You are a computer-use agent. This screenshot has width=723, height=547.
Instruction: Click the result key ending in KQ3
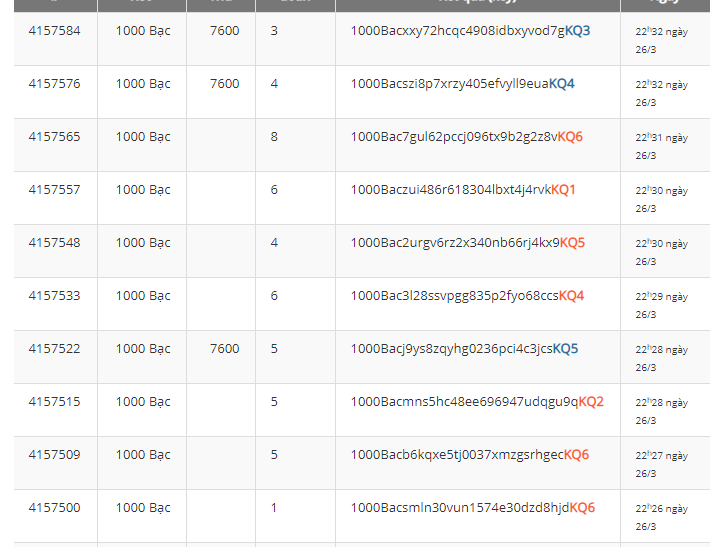pyautogui.click(x=470, y=31)
